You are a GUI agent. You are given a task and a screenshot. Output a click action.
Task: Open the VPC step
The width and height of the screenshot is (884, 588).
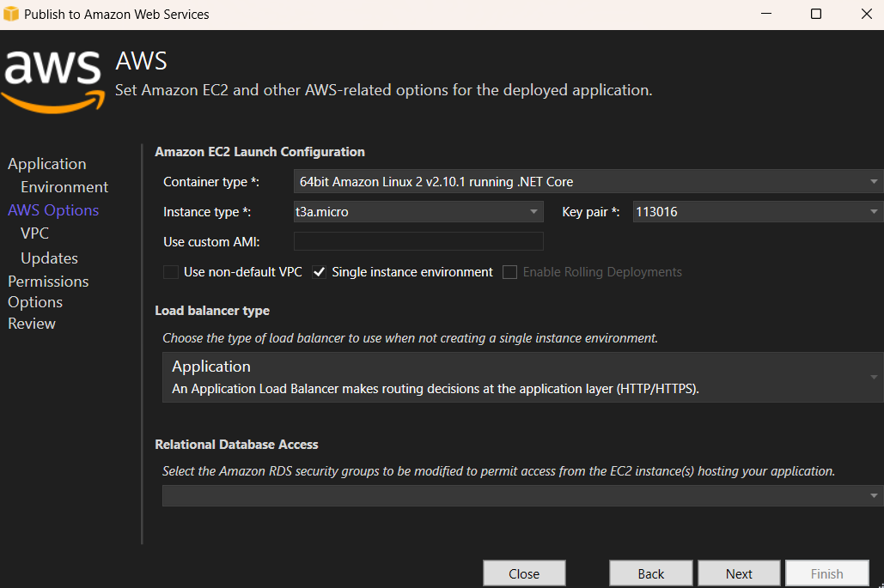click(34, 233)
